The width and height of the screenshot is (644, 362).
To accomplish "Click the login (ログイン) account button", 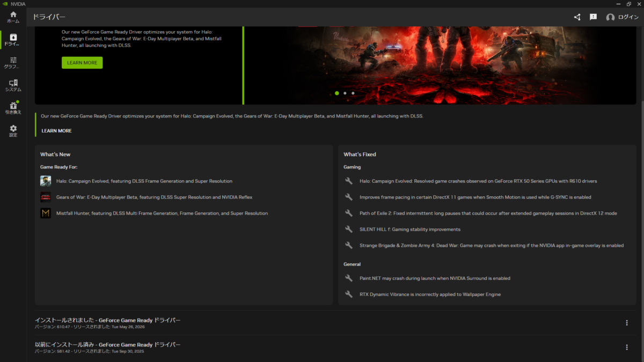I will tap(622, 17).
